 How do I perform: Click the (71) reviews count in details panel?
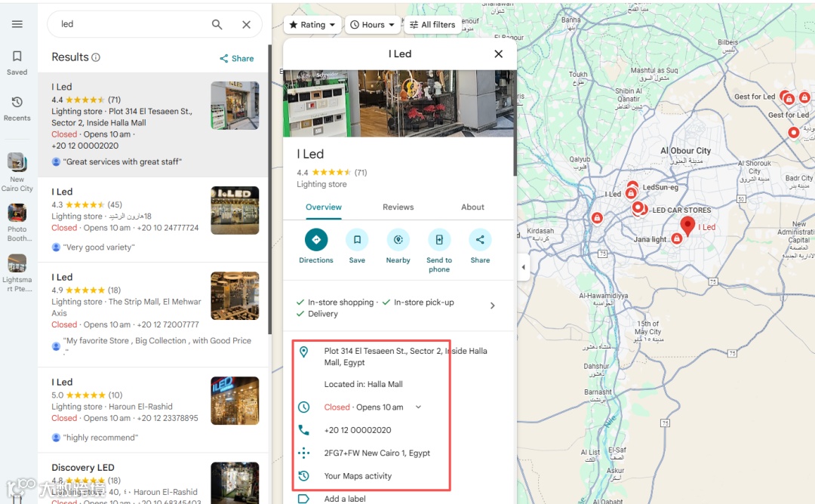coord(361,173)
